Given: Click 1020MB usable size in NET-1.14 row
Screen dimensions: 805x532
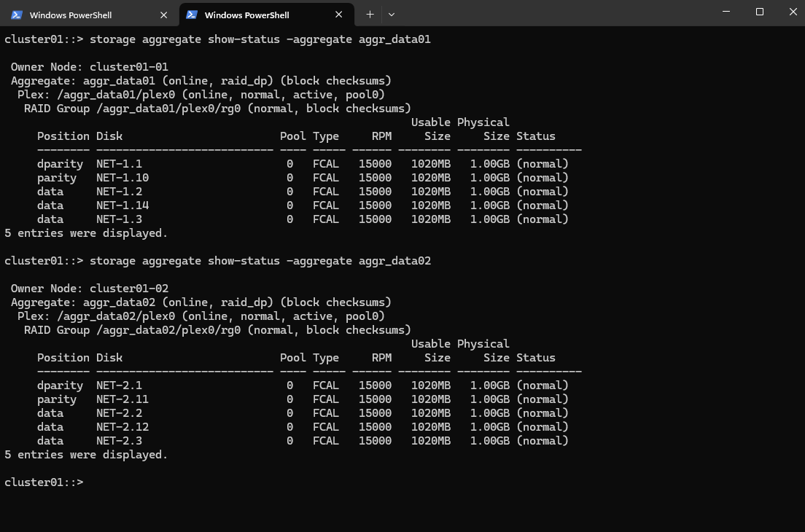Looking at the screenshot, I should [x=431, y=206].
